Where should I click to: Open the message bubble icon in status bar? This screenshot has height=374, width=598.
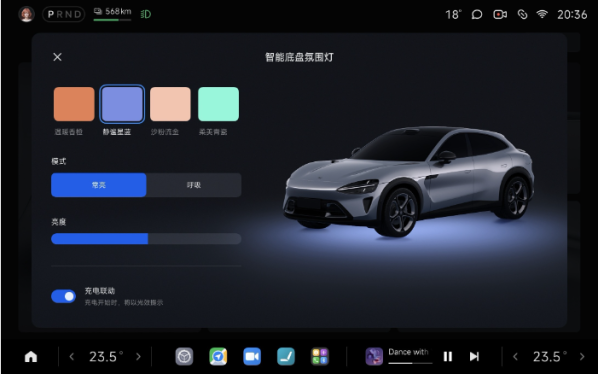pos(477,14)
